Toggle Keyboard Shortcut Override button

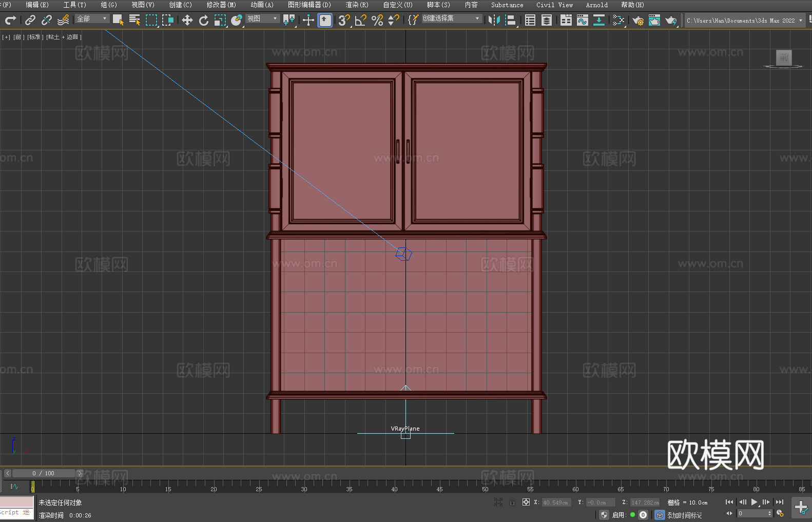point(325,20)
